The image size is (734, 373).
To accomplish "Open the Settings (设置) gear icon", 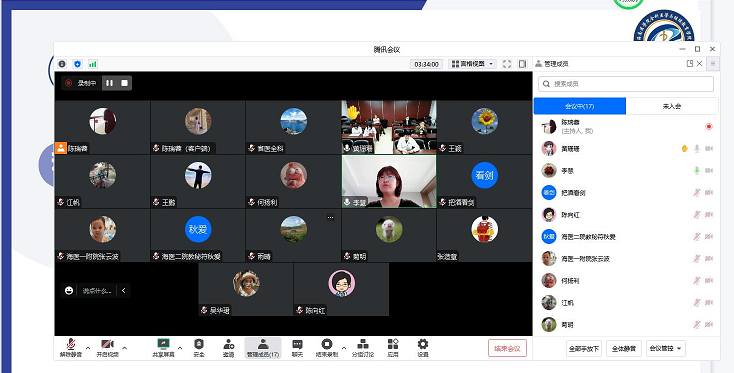I will tap(423, 348).
